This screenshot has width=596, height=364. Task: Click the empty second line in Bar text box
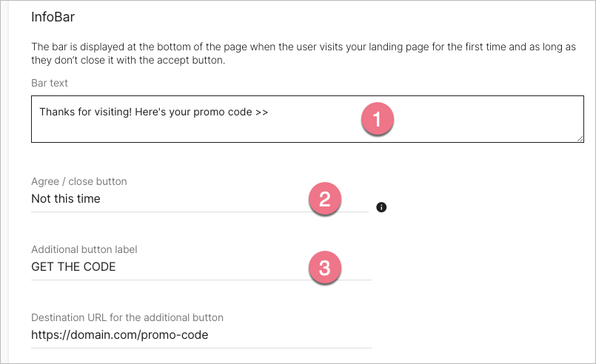click(185, 129)
